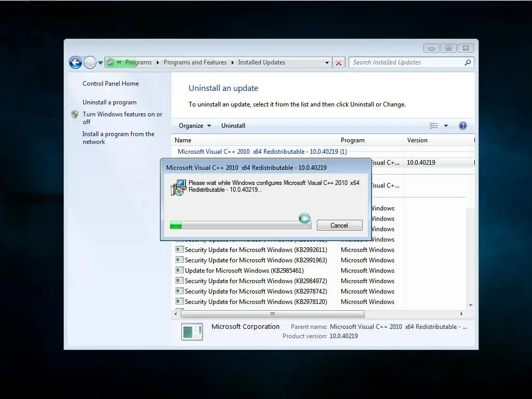Viewport: 532px width, 399px height.
Task: Open Turn Windows features on or off
Action: coord(123,118)
